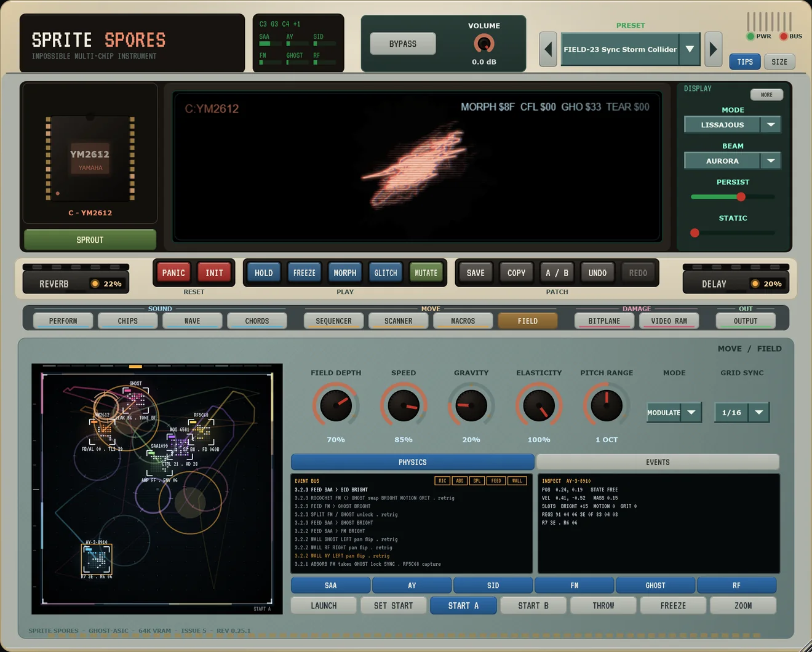
Task: Click the Panic reset button
Action: click(x=173, y=272)
